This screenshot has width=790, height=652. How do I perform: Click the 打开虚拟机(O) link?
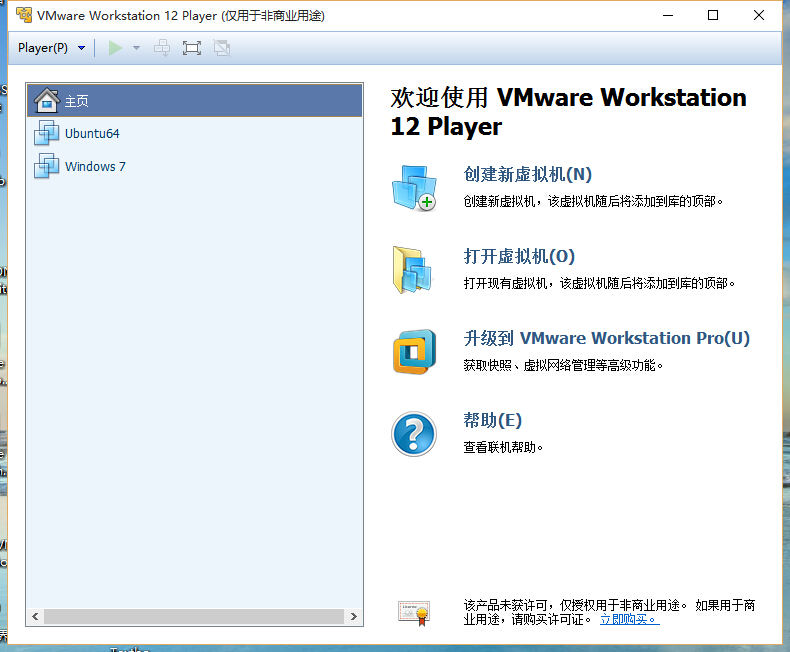click(x=519, y=256)
